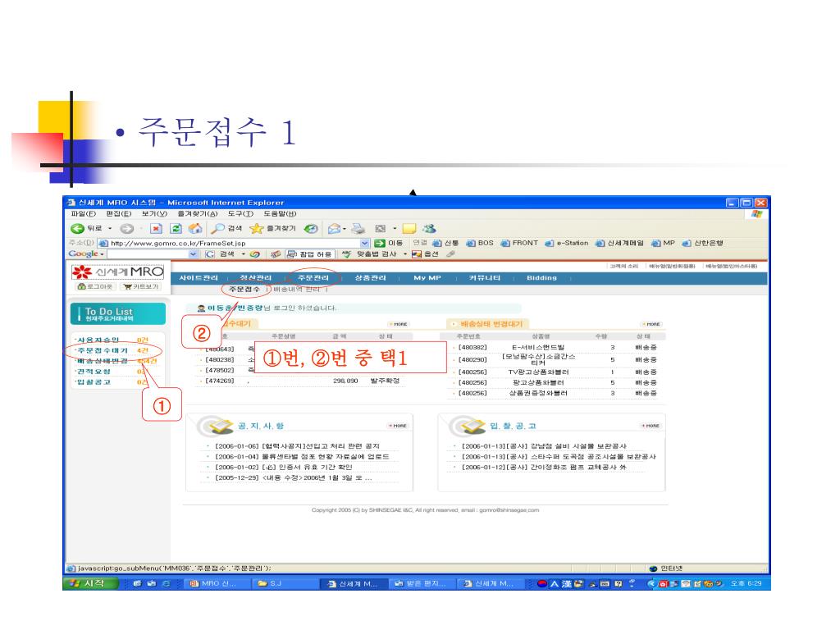Open the e-Station links bar shortcut
The height and width of the screenshot is (630, 840).
567,243
